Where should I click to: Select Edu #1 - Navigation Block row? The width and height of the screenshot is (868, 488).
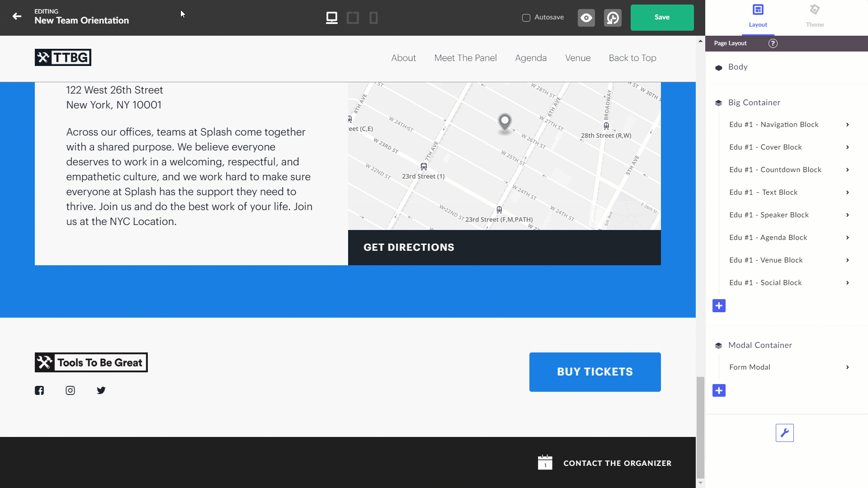(x=789, y=125)
